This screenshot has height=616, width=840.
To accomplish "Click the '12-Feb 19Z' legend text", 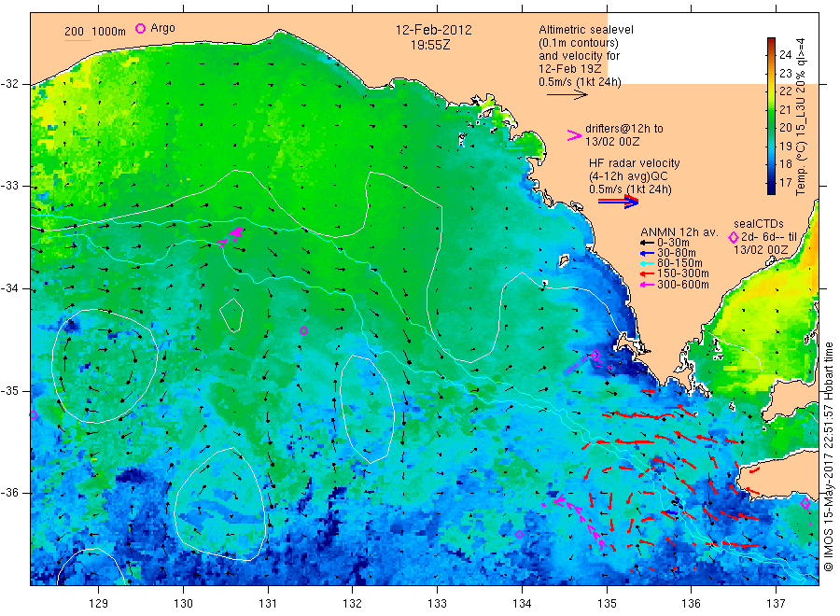I will 570,69.
